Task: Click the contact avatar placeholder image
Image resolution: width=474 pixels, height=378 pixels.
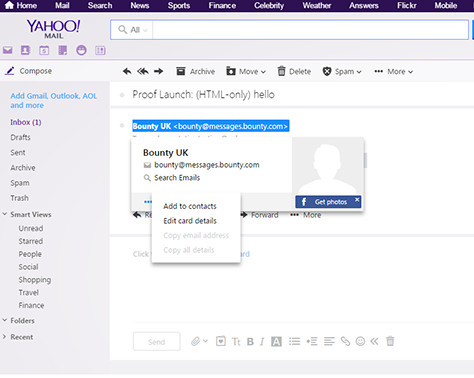Action: tap(327, 166)
